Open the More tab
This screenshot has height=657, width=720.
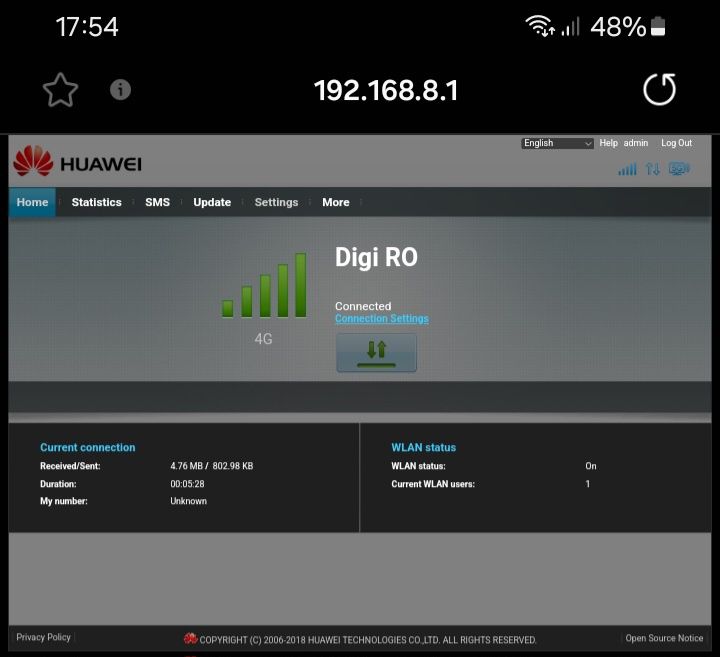[x=336, y=202]
